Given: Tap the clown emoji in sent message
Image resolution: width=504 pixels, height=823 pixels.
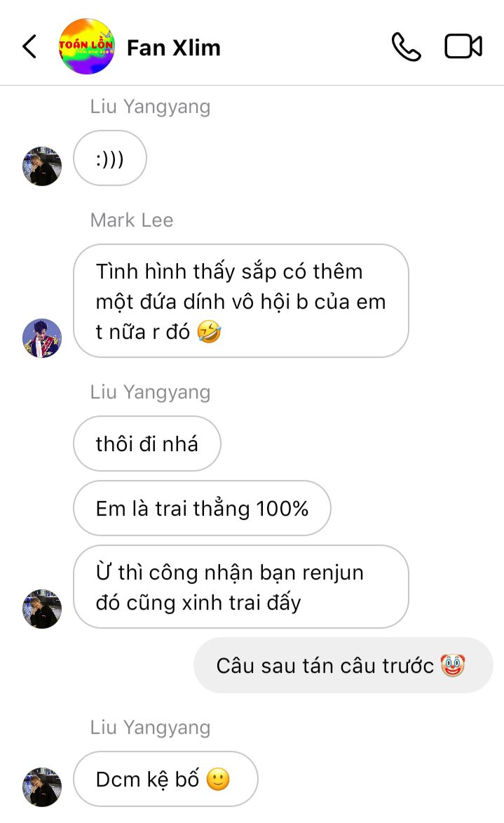Looking at the screenshot, I should (453, 666).
